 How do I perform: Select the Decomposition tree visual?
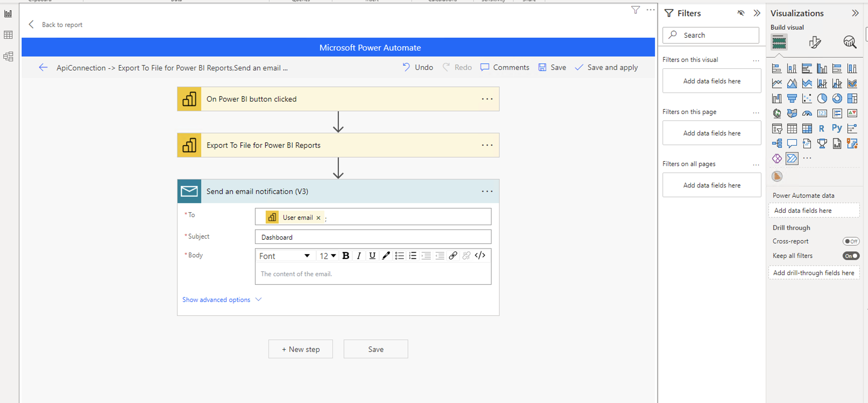coord(777,143)
